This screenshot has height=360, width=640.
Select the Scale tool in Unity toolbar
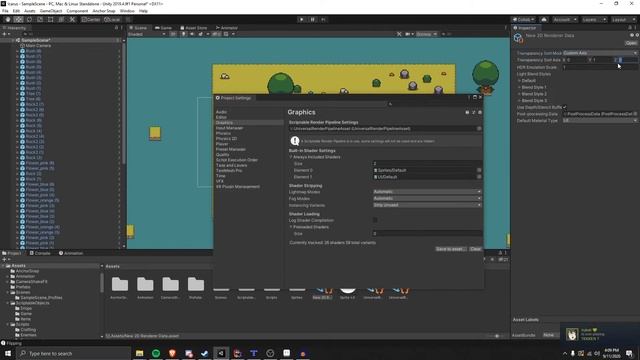[40, 20]
